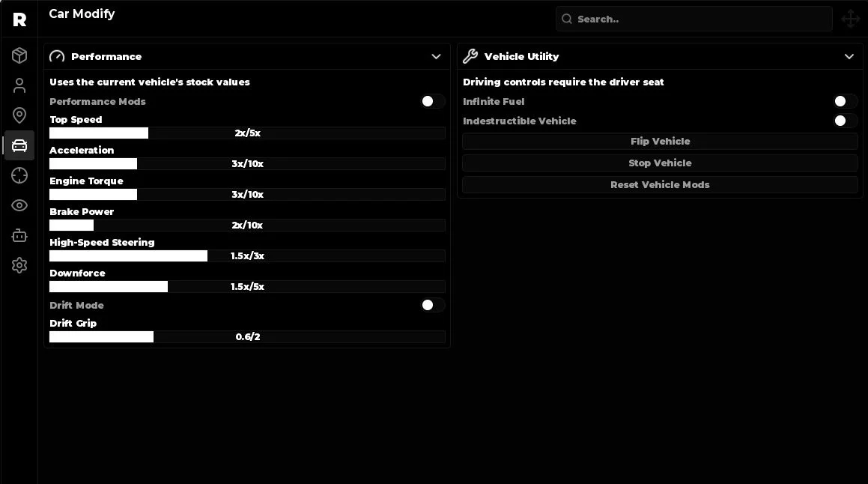The width and height of the screenshot is (868, 484).
Task: Click the Search input field
Action: pyautogui.click(x=694, y=19)
